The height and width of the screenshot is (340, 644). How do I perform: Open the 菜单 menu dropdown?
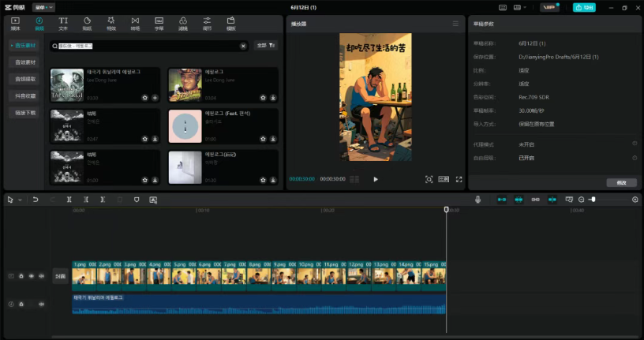pos(43,7)
